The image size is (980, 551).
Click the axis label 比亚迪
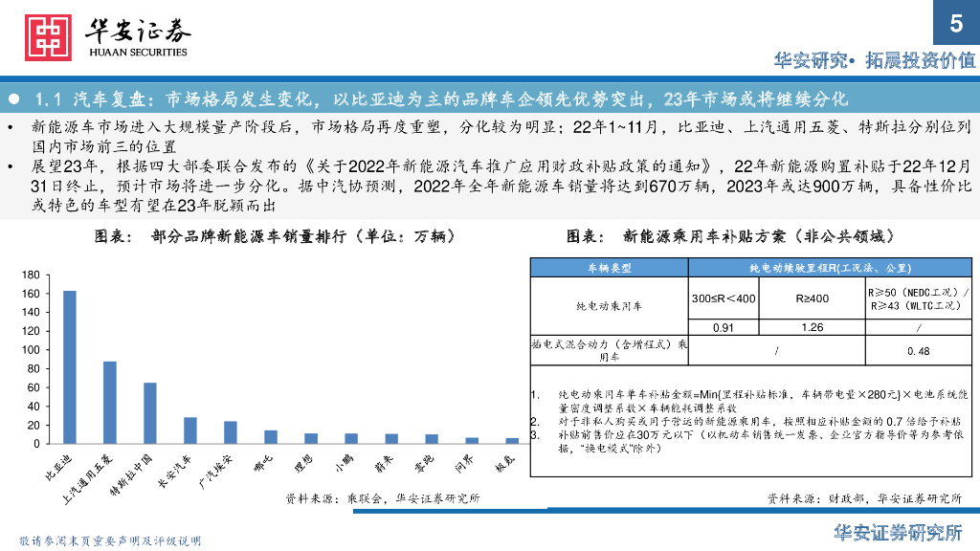tap(59, 468)
